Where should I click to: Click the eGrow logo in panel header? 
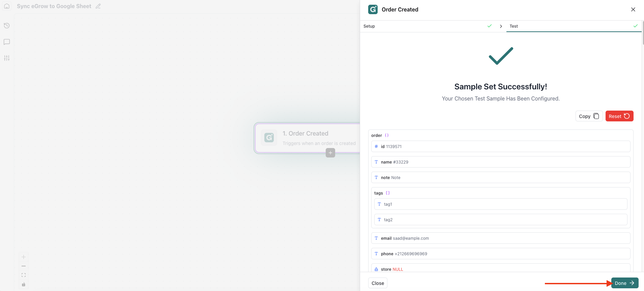(x=373, y=9)
